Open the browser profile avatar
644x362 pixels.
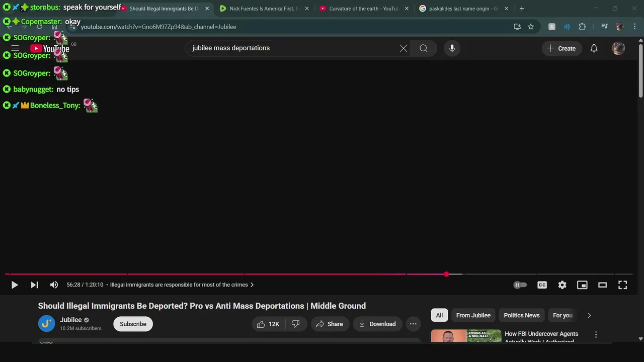click(x=620, y=27)
